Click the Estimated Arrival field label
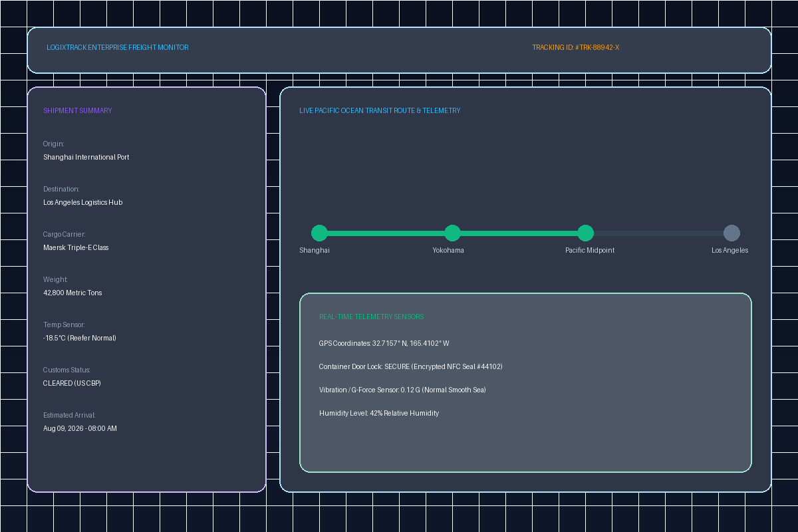 point(69,415)
